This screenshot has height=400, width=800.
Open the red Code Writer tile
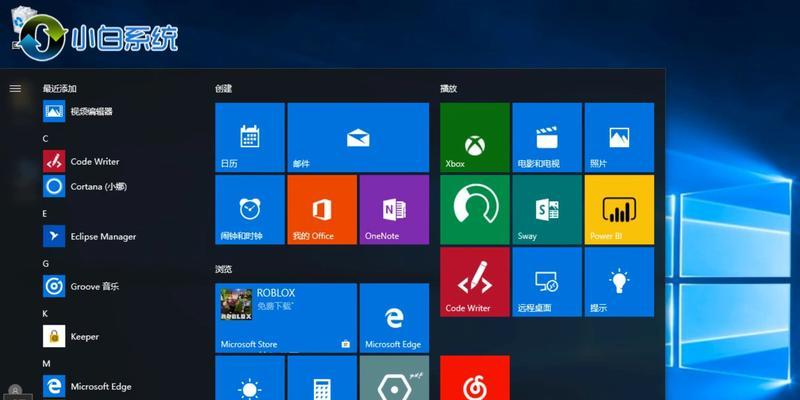pyautogui.click(x=475, y=282)
